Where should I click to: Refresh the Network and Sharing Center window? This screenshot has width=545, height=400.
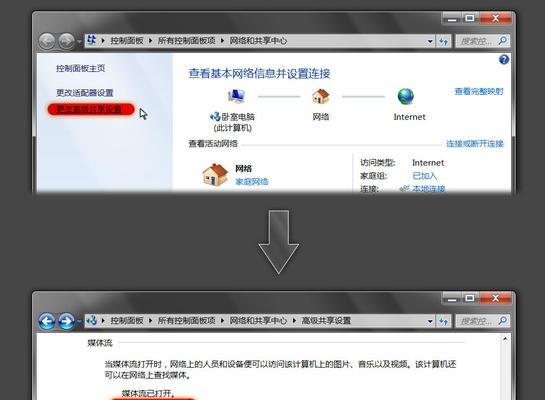click(x=444, y=41)
